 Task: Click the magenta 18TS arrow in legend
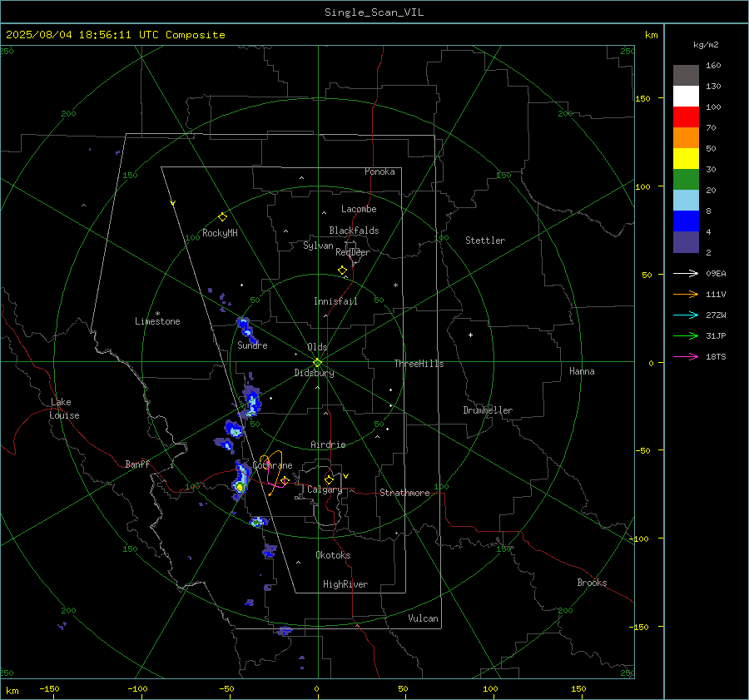686,356
